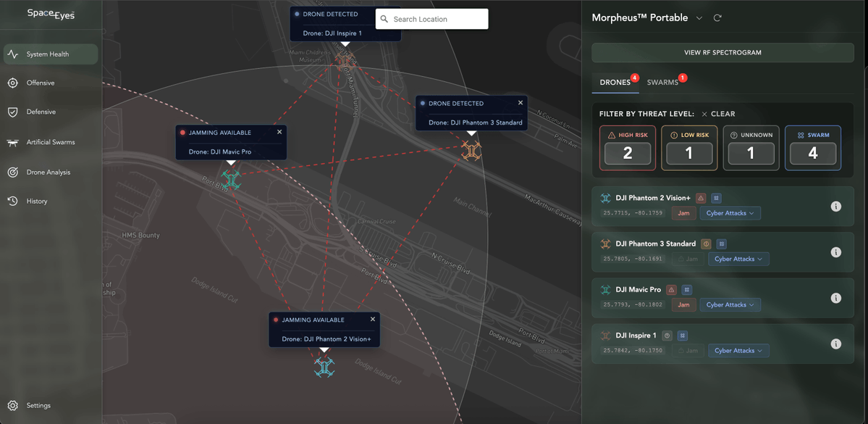Open Cyber Attacks for Phantom 3 Standard

738,259
